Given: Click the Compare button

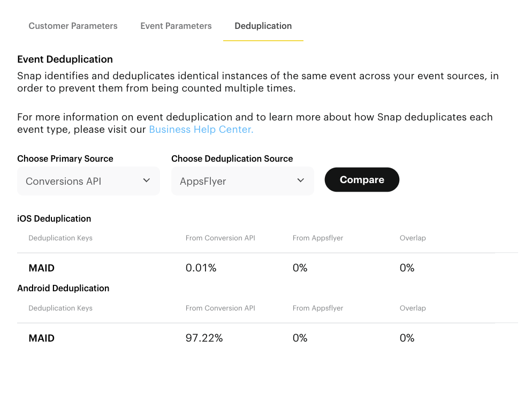Looking at the screenshot, I should coord(362,179).
